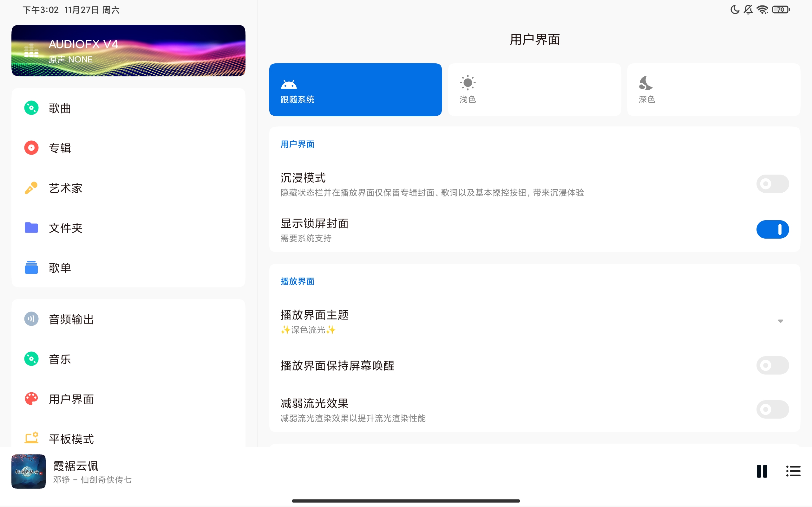Click the 艺术家 (Artists) microphone icon
Screen dimensions: 812x507
pos(31,188)
